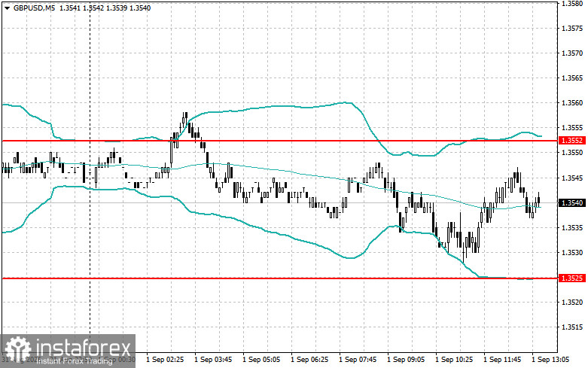
Task: Select the 1 Sep 06:25 time marker
Action: tap(309, 360)
